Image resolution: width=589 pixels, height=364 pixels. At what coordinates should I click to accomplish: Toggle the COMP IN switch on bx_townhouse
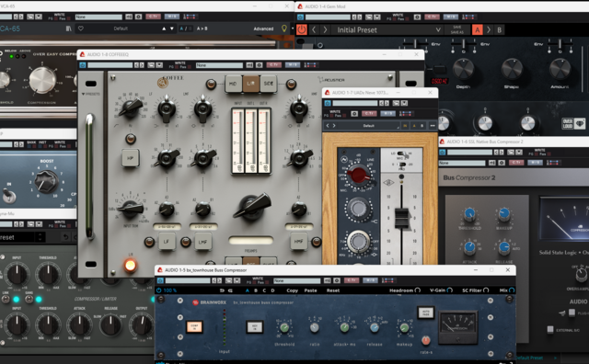[x=194, y=327]
